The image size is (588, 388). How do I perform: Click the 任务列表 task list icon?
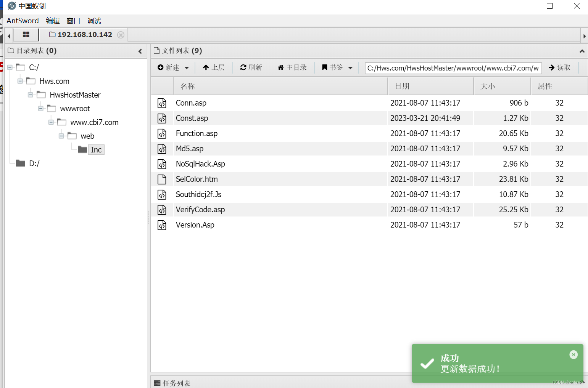(158, 383)
